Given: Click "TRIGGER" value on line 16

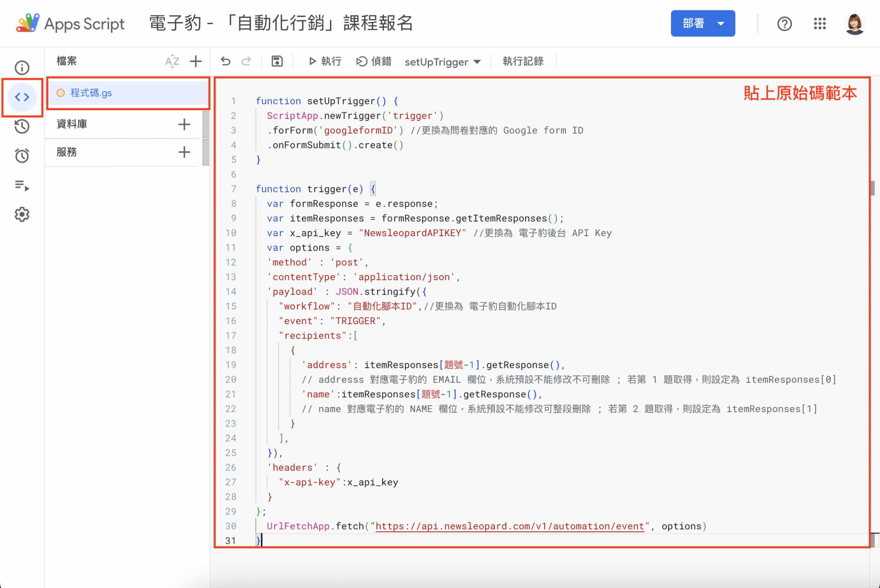Looking at the screenshot, I should click(356, 321).
